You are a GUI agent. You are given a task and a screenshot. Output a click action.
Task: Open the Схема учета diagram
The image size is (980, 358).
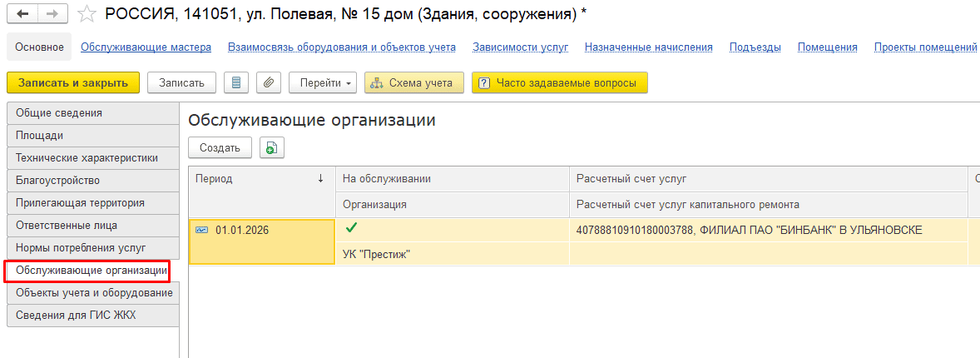[x=411, y=82]
